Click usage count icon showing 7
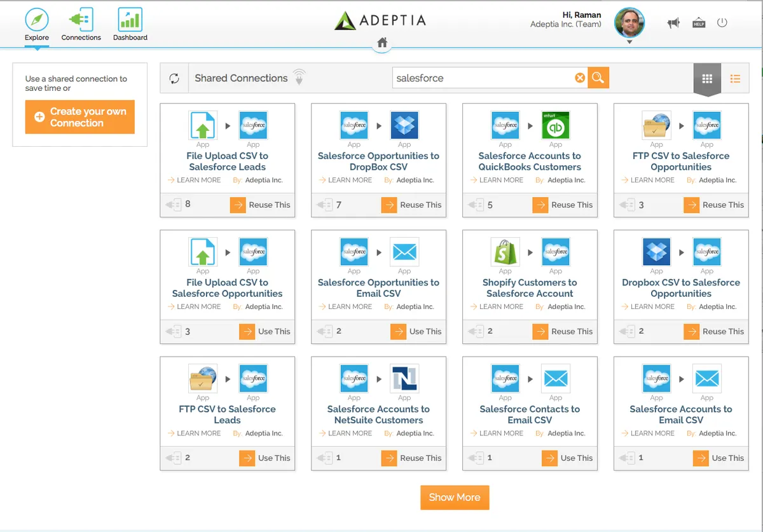 click(325, 205)
